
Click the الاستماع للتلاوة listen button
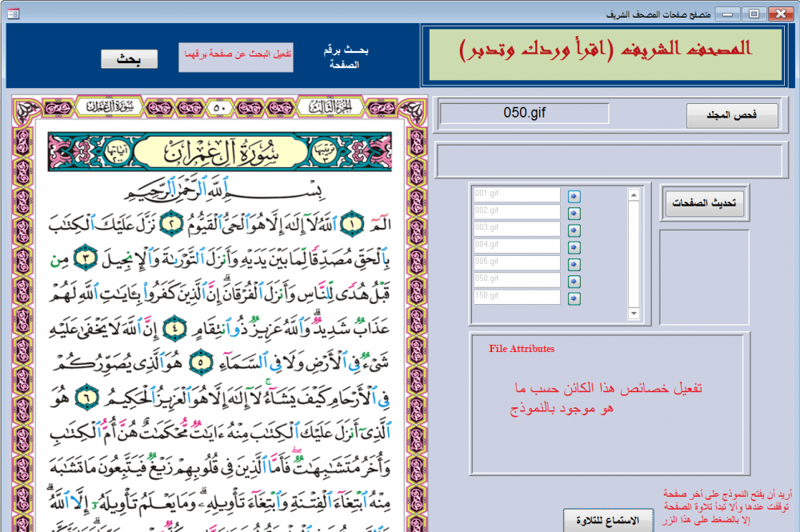click(x=608, y=520)
